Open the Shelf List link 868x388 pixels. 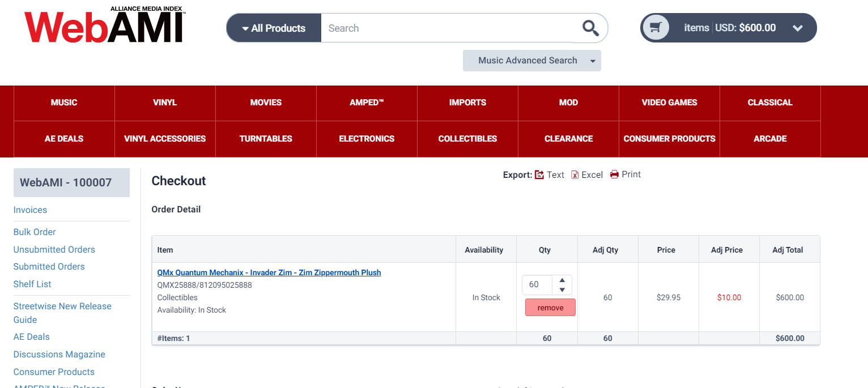[x=32, y=284]
